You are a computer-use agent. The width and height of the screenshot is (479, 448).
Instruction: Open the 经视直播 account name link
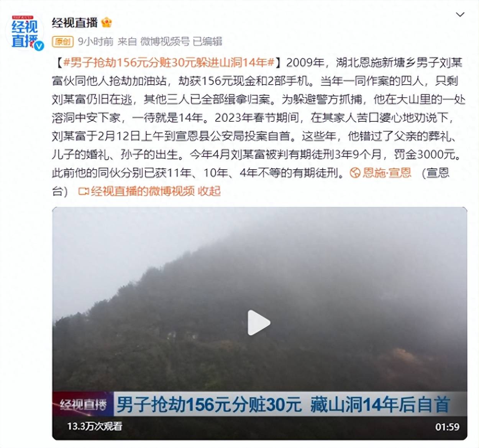75,23
